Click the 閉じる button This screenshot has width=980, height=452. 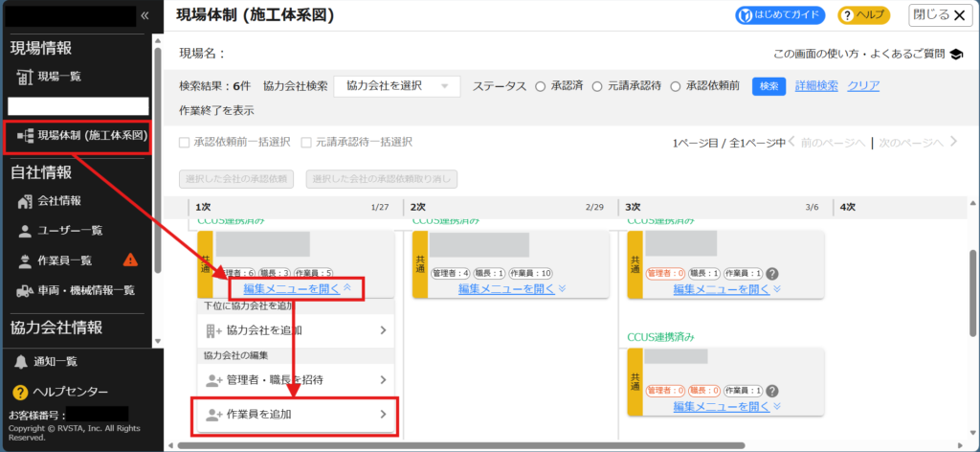tap(940, 15)
